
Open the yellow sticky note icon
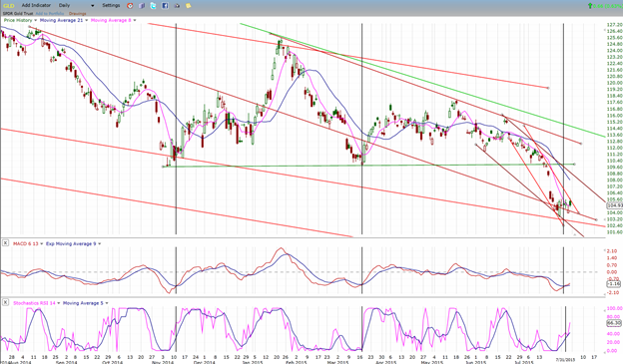coord(189,6)
